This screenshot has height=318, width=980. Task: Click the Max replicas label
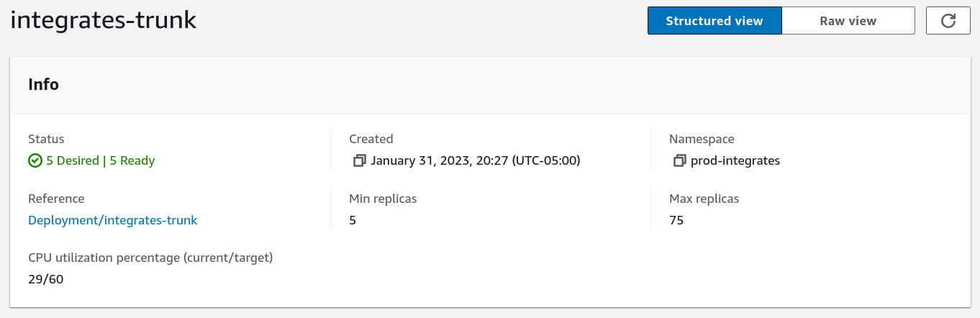(704, 199)
